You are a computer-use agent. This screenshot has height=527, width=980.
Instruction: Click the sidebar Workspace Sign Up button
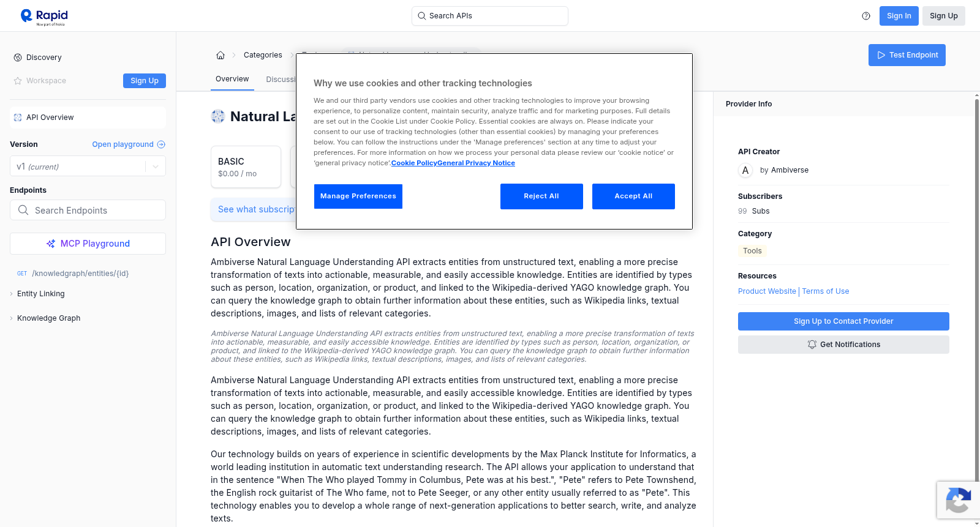(x=145, y=81)
